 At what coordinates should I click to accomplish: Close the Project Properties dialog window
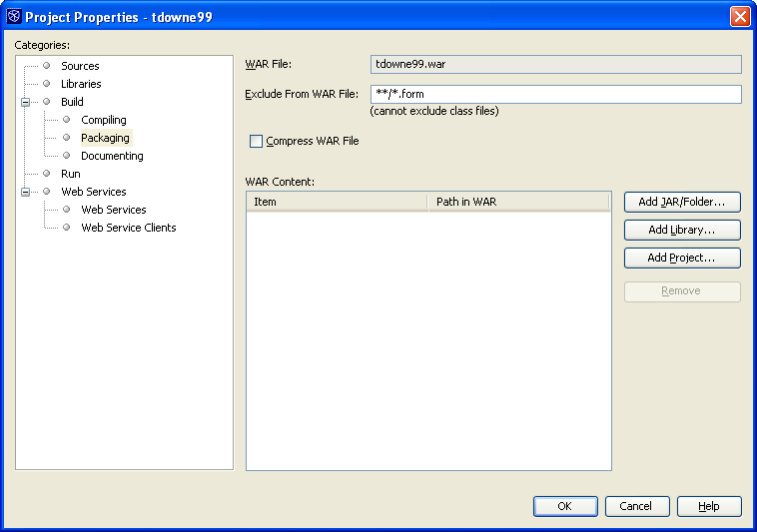pos(739,17)
